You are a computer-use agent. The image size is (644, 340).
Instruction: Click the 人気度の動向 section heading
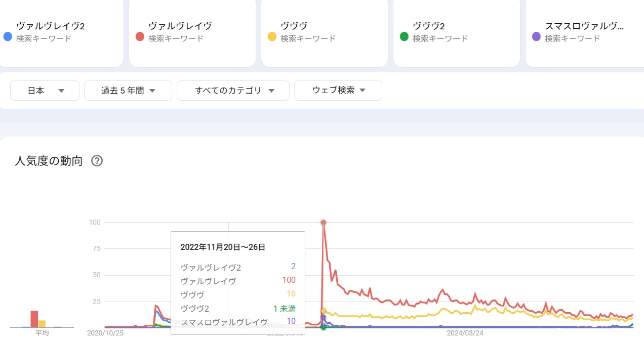pos(49,161)
